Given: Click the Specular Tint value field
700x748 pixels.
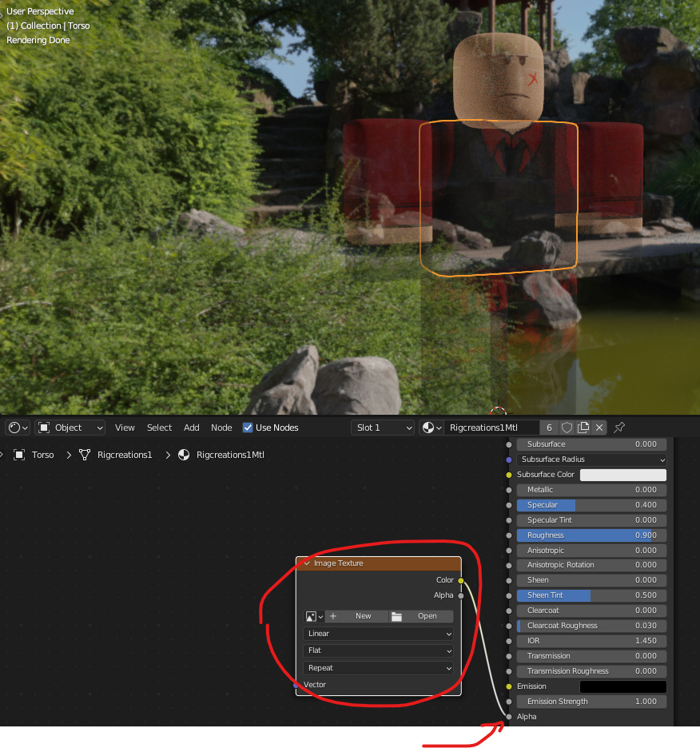Looking at the screenshot, I should tap(591, 520).
